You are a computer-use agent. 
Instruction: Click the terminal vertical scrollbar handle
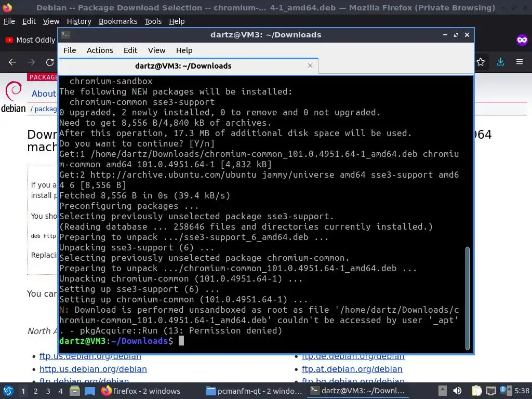pos(467,298)
